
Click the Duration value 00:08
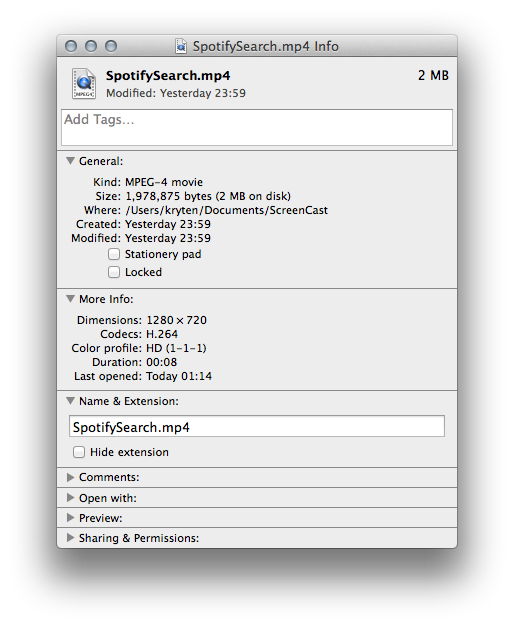(x=162, y=362)
